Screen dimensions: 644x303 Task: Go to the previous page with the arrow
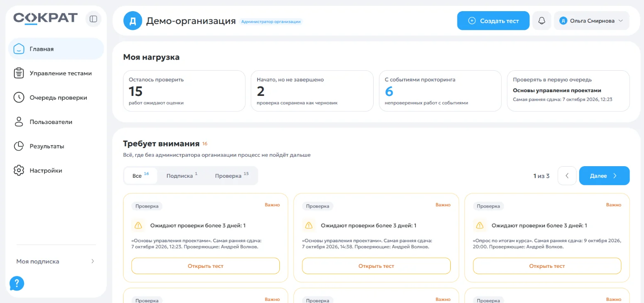(x=567, y=176)
